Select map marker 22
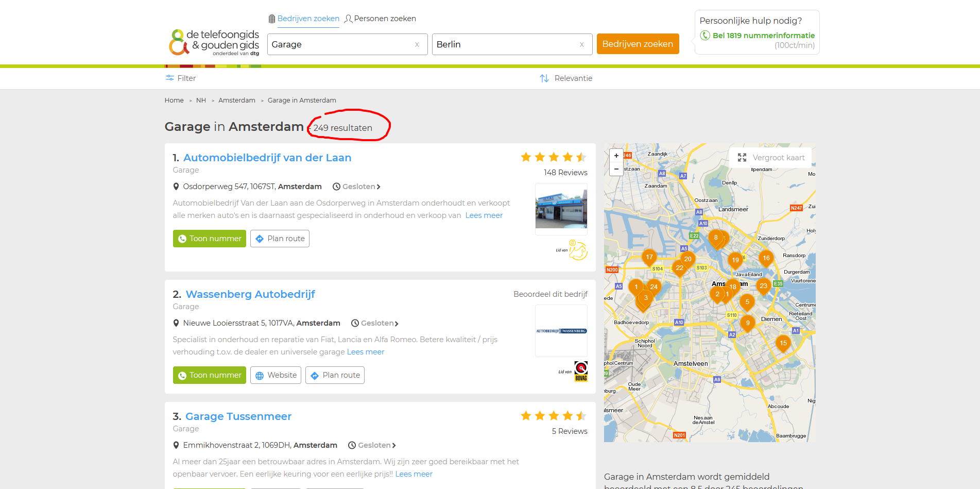 point(680,269)
